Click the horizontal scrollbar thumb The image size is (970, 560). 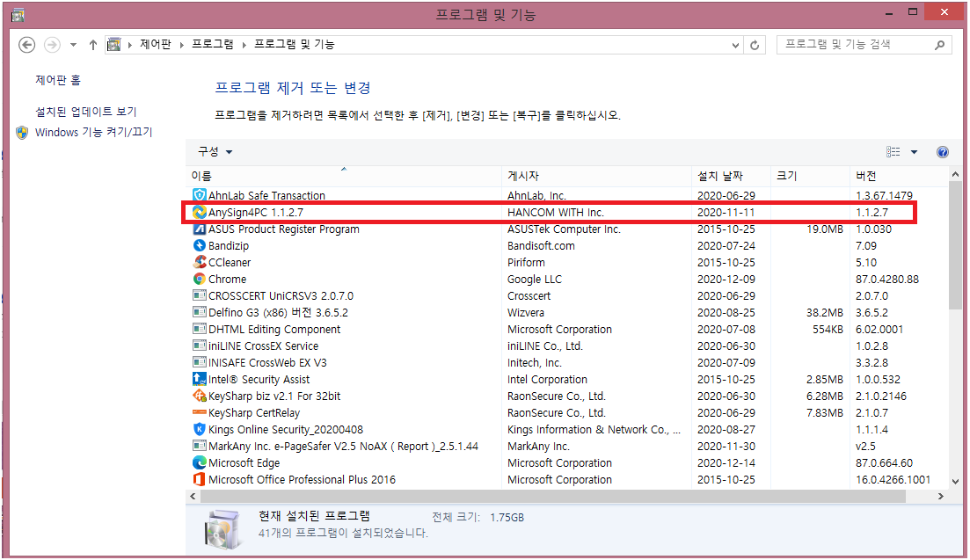553,497
